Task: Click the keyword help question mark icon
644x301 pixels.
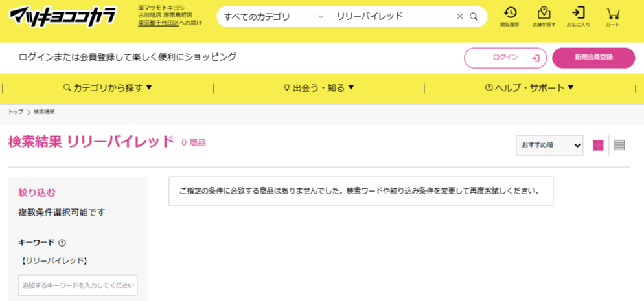Action: (x=62, y=243)
